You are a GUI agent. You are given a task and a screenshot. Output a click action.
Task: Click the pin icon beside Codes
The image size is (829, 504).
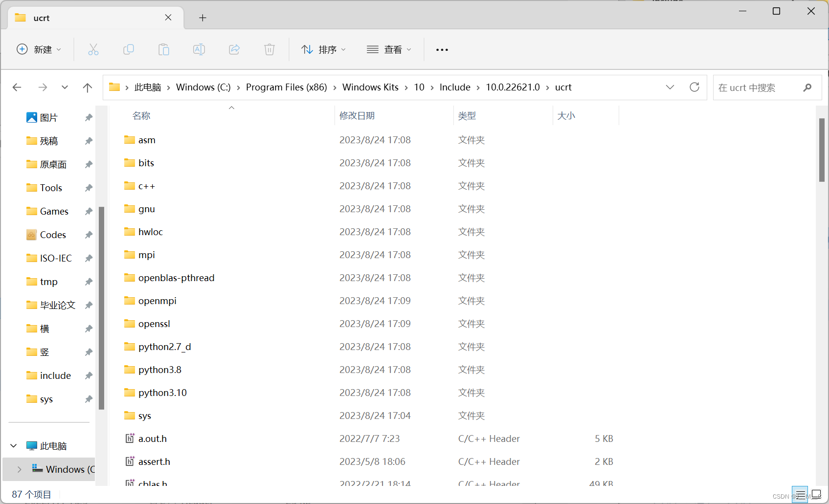click(89, 235)
